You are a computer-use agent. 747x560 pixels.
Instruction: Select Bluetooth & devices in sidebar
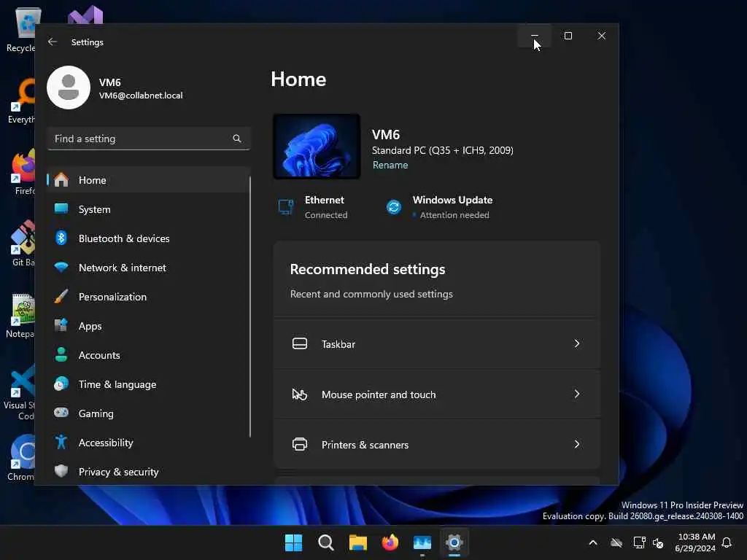[148, 238]
